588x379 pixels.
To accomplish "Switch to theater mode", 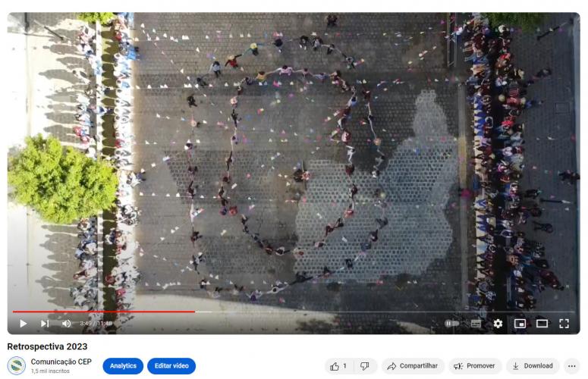I will (x=542, y=324).
